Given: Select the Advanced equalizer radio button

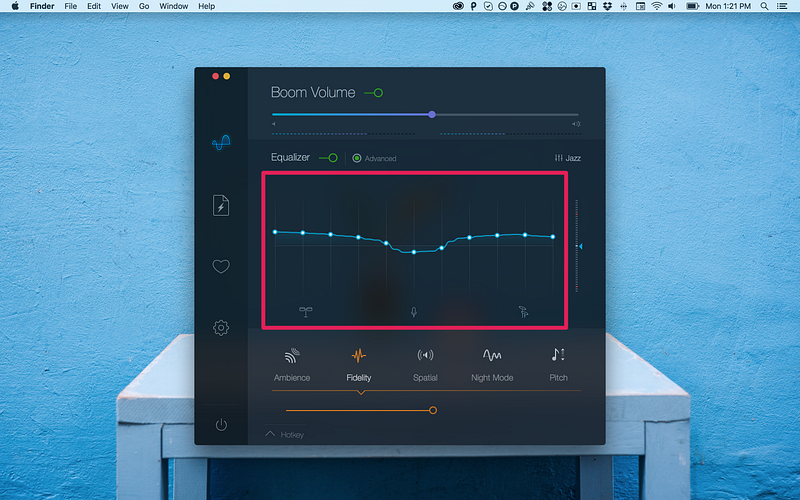Looking at the screenshot, I should click(x=357, y=158).
